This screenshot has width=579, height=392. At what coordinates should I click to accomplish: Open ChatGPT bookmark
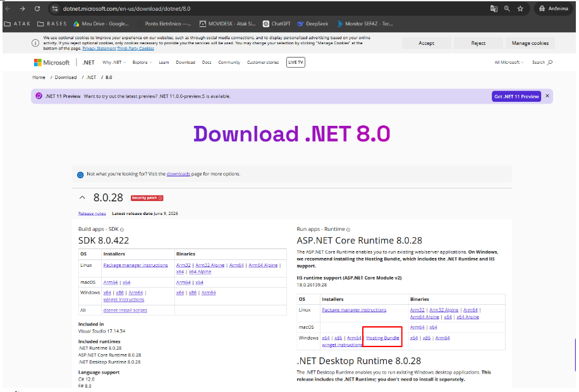pos(277,23)
